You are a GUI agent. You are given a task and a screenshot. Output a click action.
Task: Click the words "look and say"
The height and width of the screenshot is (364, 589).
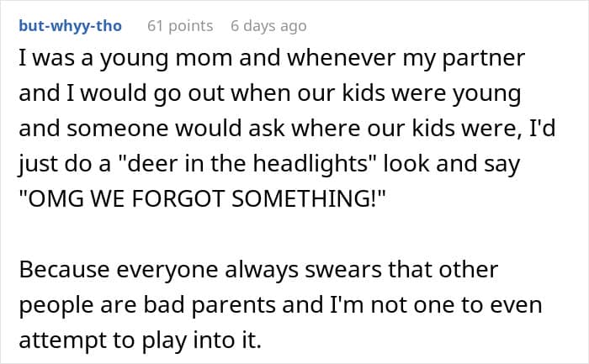coord(452,165)
